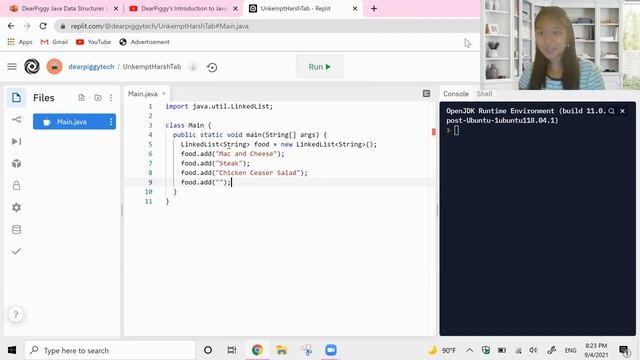Close the Main.java editor tab
Viewport: 640px width, 360px height.
click(164, 93)
